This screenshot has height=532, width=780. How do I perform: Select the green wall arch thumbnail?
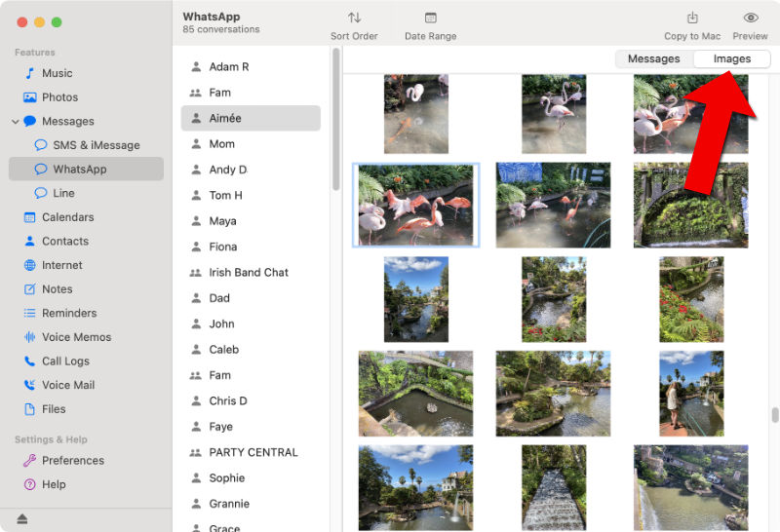point(690,205)
